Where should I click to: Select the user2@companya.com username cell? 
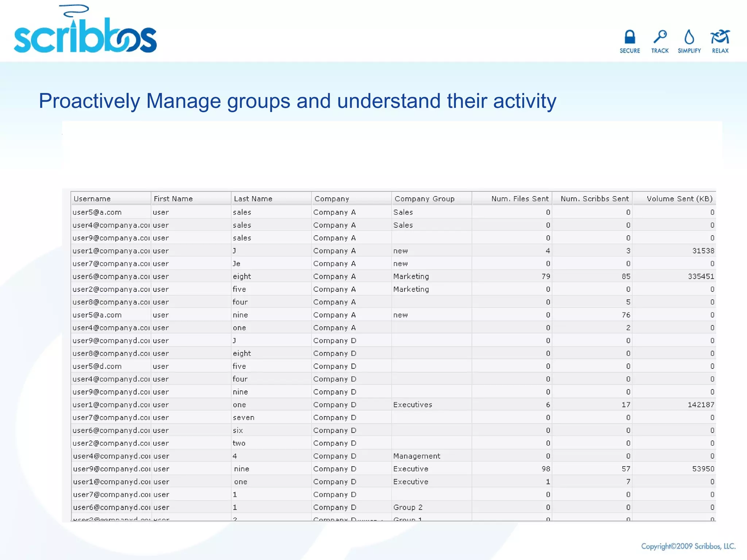111,289
